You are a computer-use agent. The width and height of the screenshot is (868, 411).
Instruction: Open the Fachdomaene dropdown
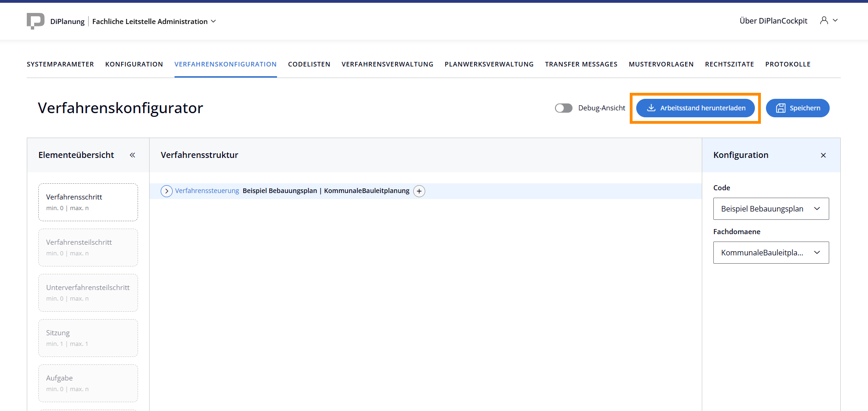click(x=771, y=253)
